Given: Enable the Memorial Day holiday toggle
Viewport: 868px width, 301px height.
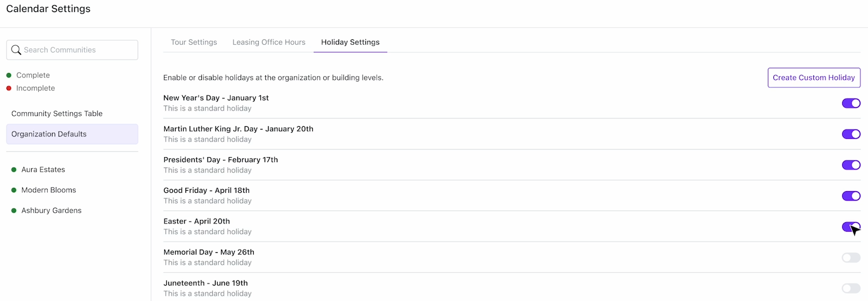Looking at the screenshot, I should coord(851,257).
